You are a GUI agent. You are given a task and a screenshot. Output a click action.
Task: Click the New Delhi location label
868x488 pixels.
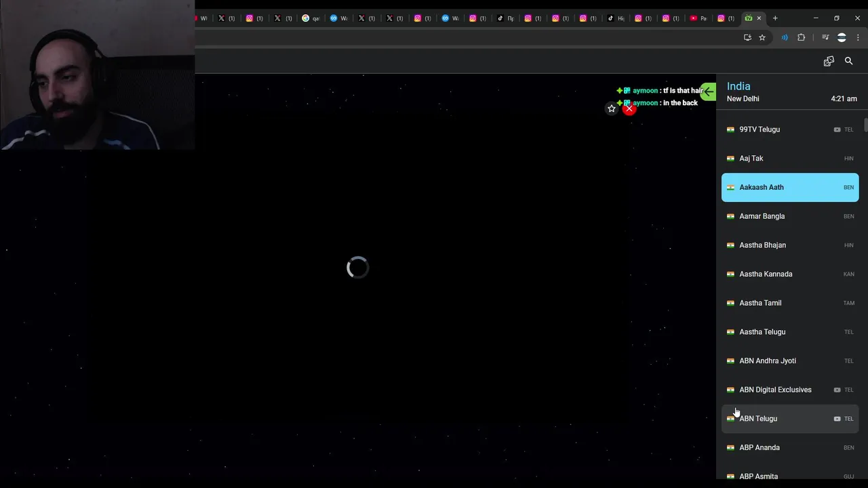[743, 99]
